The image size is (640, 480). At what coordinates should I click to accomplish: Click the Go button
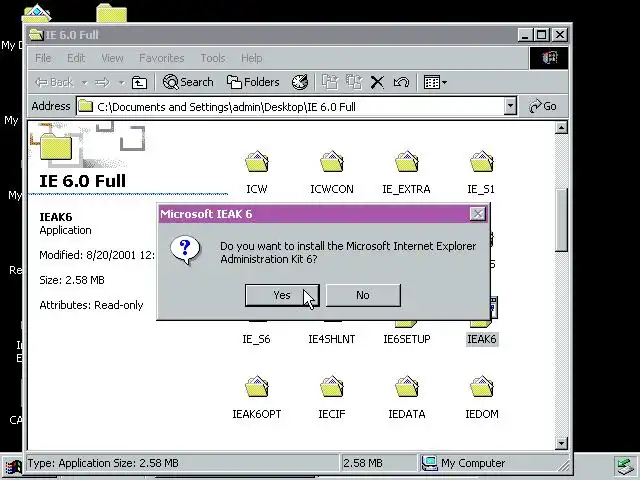click(542, 106)
